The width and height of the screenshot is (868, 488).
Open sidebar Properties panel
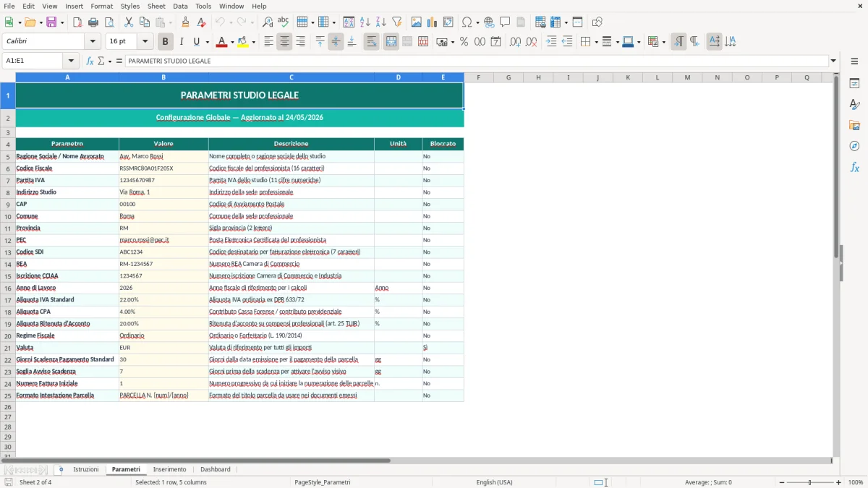pyautogui.click(x=854, y=84)
